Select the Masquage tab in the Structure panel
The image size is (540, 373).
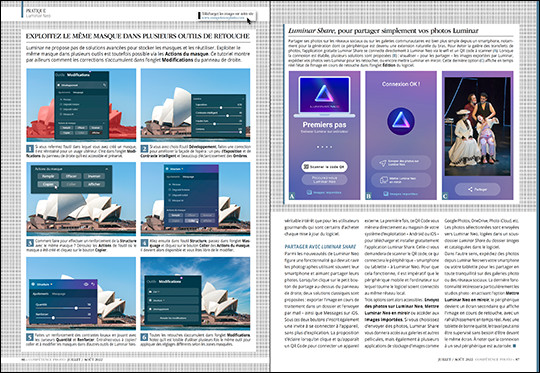pos(59,294)
